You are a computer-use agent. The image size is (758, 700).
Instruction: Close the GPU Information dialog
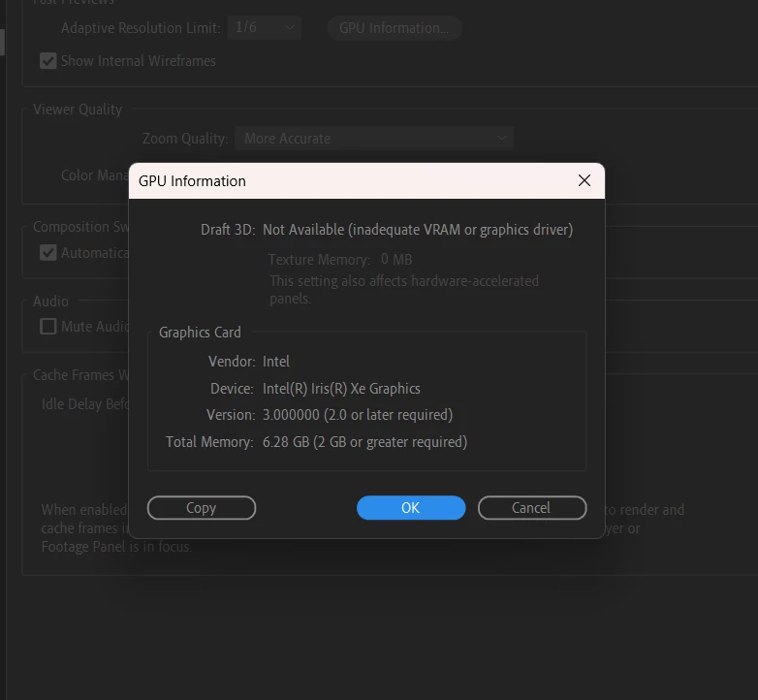tap(584, 180)
